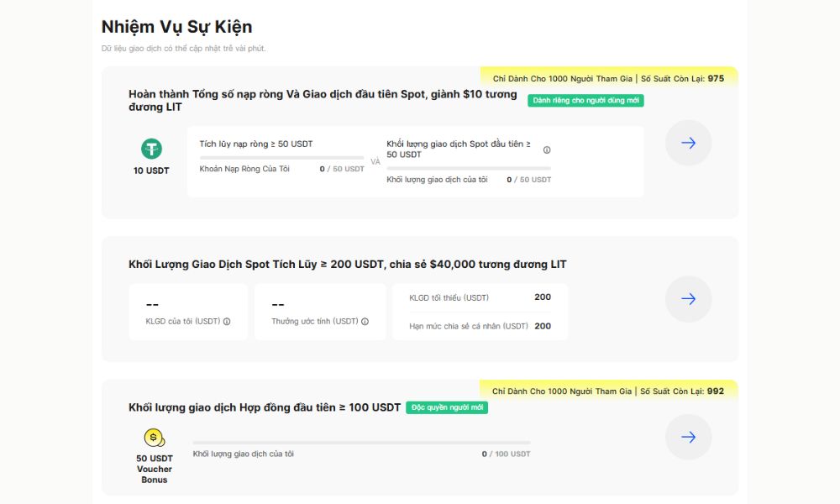This screenshot has height=504, width=840.
Task: Click the 'Hạn mức chia sẻ cá nhân' row
Action: click(480, 326)
